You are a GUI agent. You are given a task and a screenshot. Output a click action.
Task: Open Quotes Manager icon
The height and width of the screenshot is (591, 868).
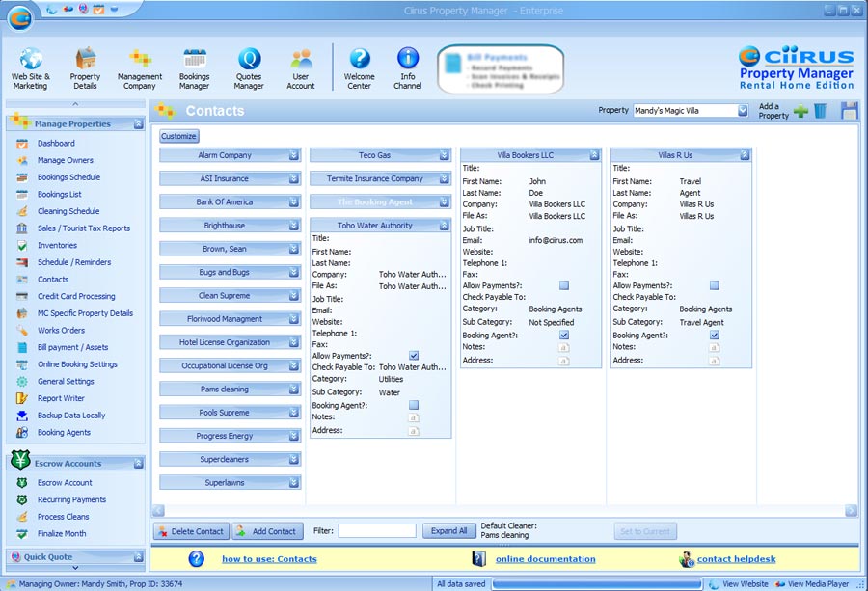pyautogui.click(x=249, y=59)
